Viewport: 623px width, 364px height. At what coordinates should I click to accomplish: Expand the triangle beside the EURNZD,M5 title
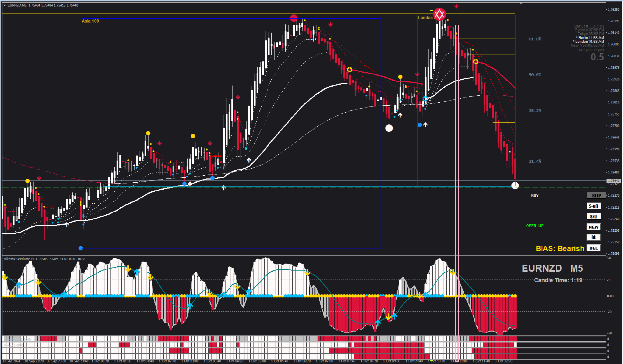(4, 5)
